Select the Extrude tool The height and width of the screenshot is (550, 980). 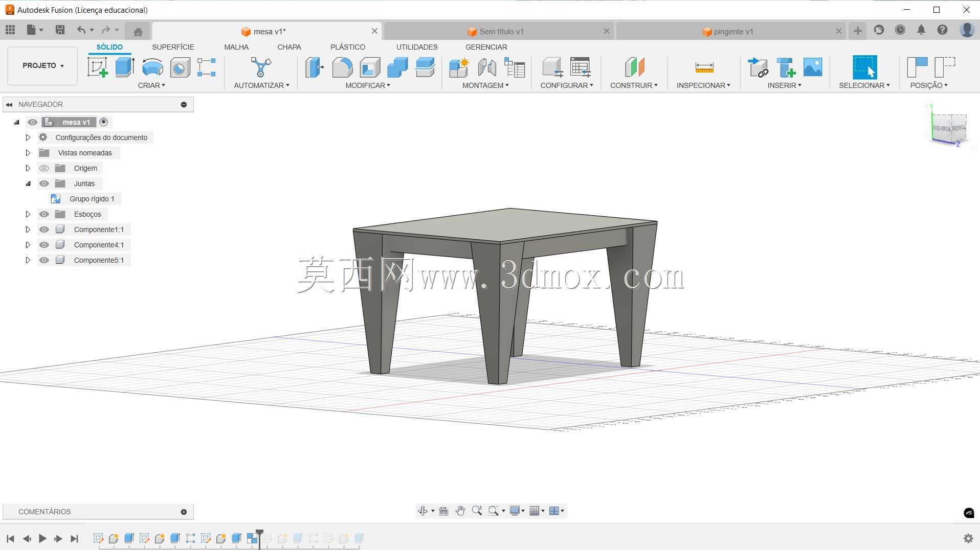[x=125, y=67]
